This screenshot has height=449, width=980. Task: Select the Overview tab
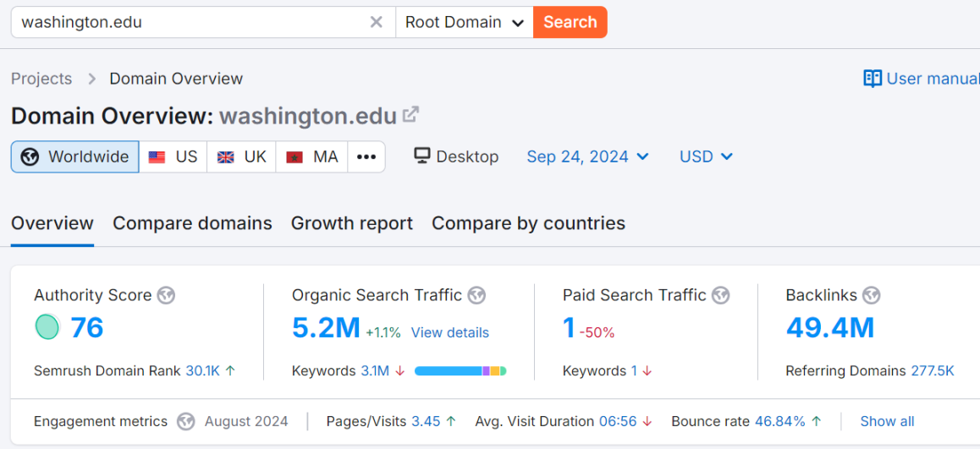pos(52,223)
